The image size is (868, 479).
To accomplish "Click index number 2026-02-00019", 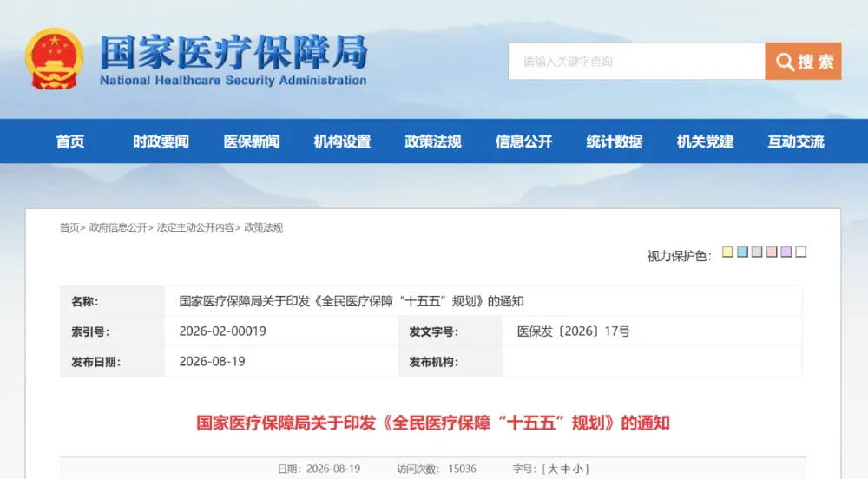I will click(x=222, y=331).
